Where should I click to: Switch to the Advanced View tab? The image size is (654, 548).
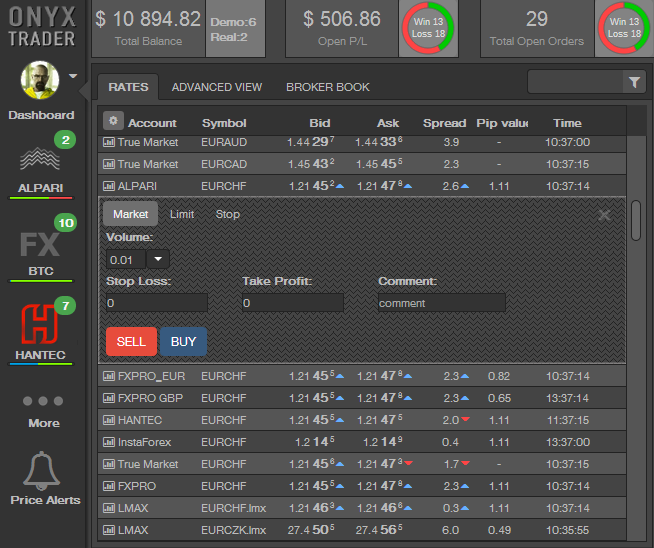[x=217, y=87]
